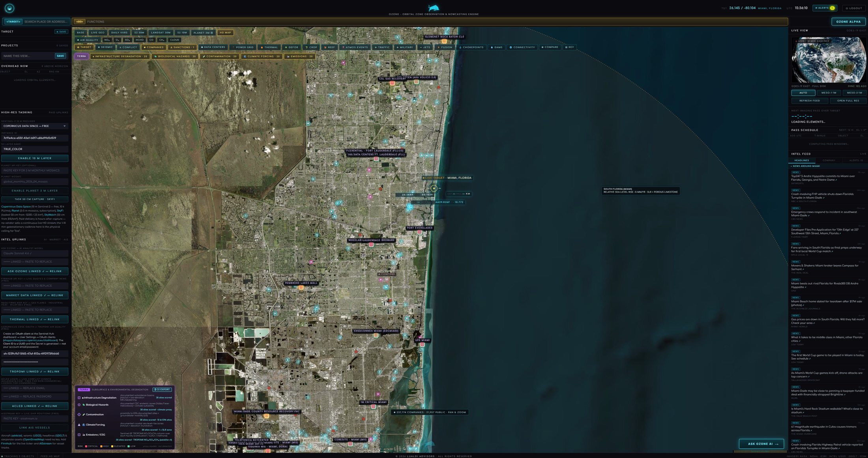Click the live target crosshair on map

point(434,188)
